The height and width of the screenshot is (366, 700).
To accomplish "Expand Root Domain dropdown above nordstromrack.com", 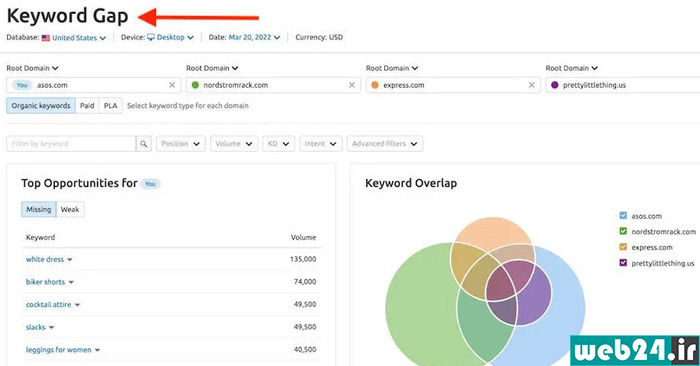I will pos(212,68).
